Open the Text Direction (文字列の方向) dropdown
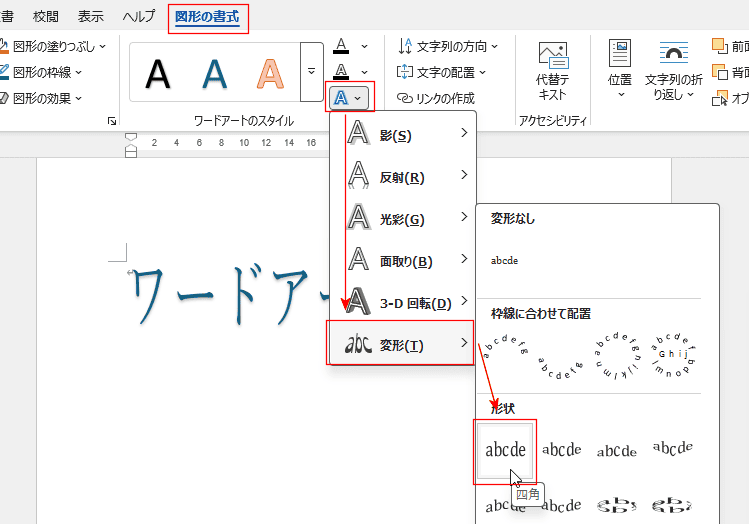The width and height of the screenshot is (749, 524). pyautogui.click(x=448, y=46)
